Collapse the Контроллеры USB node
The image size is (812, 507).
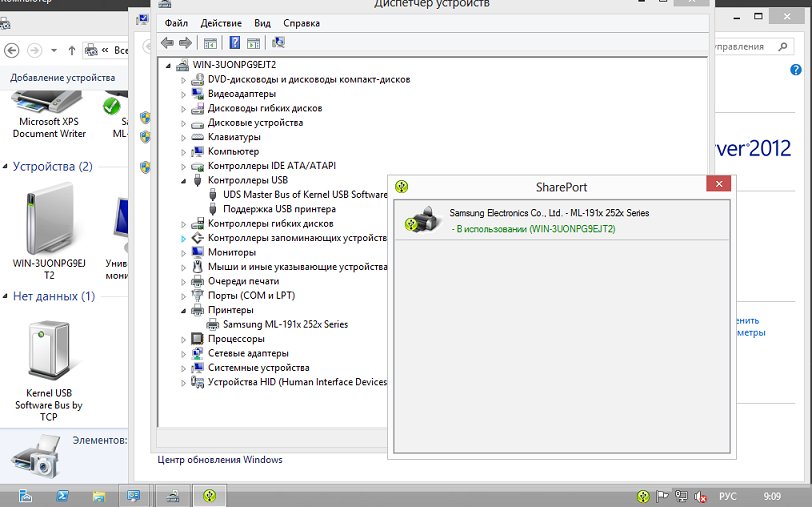(x=183, y=181)
